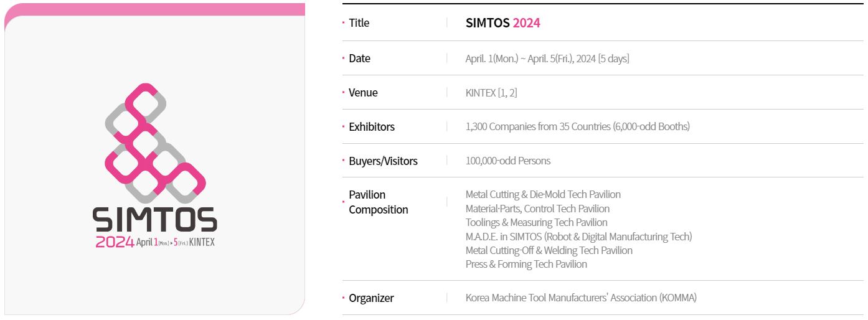The height and width of the screenshot is (320, 868).
Task: Click the April 1 to April 5 date text
Action: pos(547,59)
